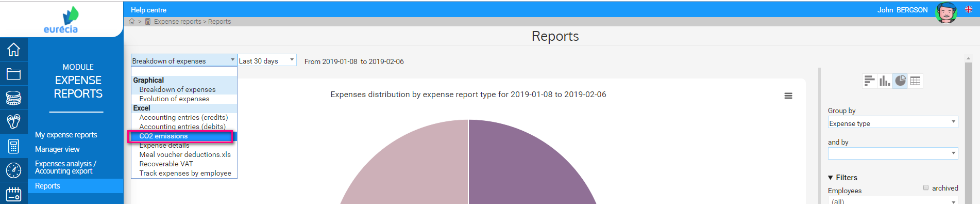The width and height of the screenshot is (980, 204).
Task: Switch chart to horizontal bar view
Action: tap(869, 81)
